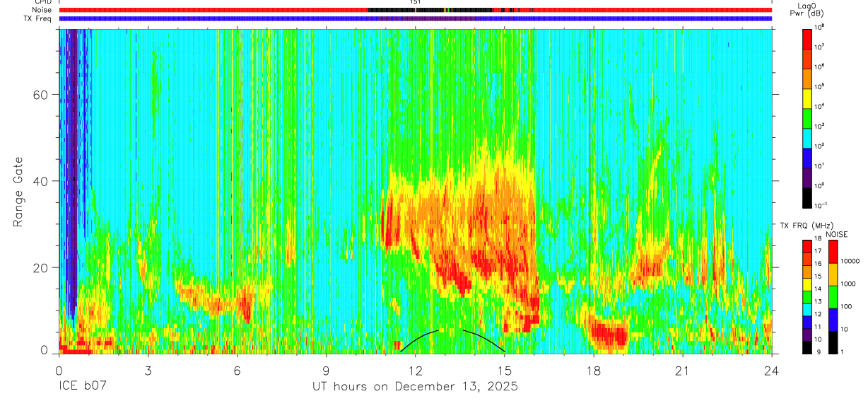
Task: Click the blue TX Freq strip above the plot
Action: coord(416,18)
